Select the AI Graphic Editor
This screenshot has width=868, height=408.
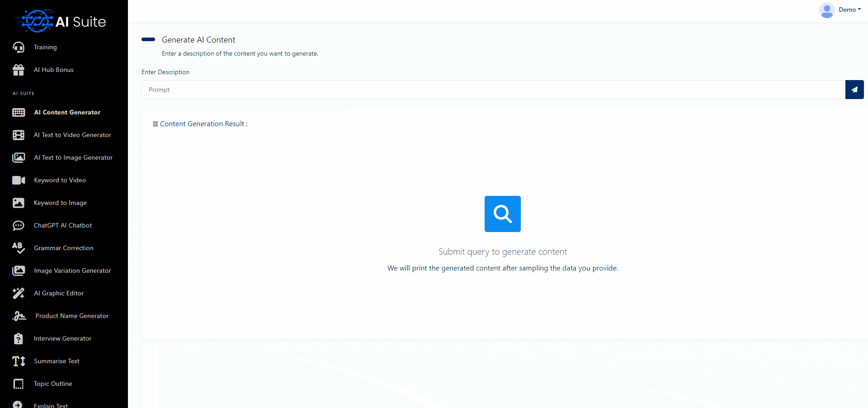[x=59, y=293]
